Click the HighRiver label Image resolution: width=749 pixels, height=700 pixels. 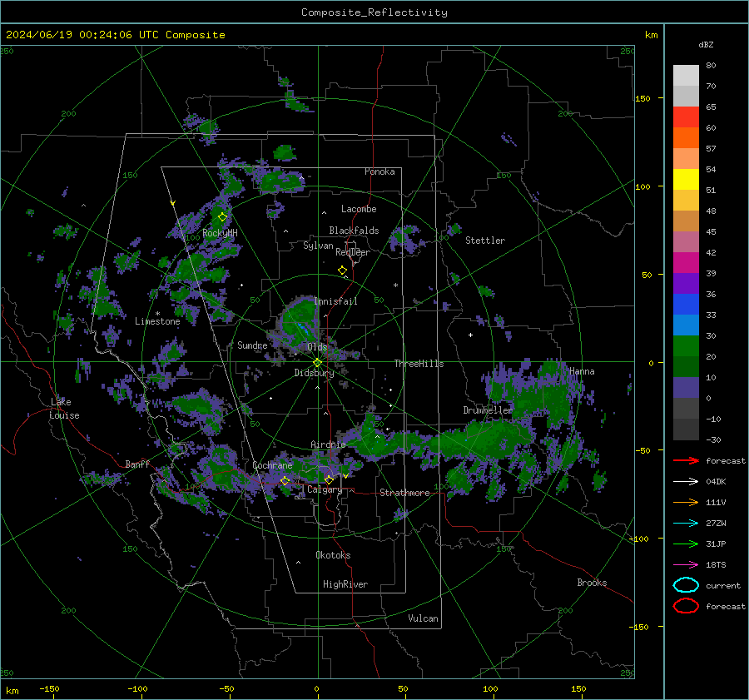point(345,584)
